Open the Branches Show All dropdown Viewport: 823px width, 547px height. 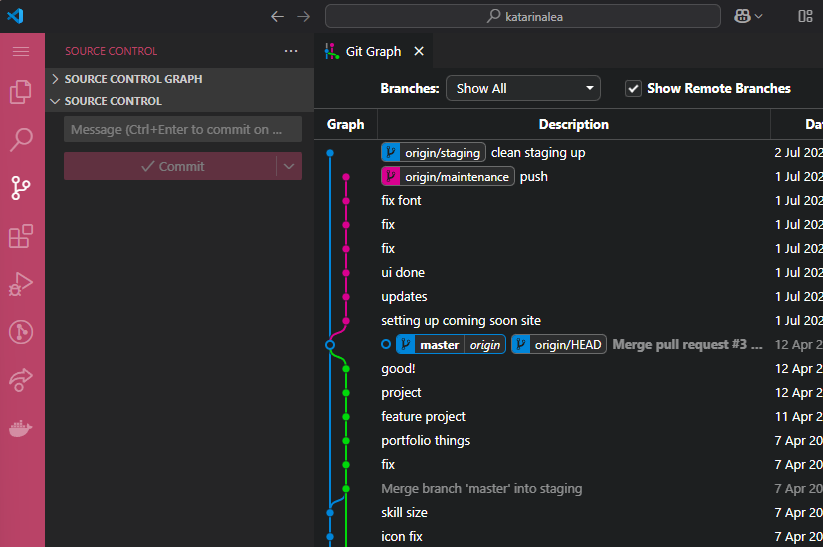click(x=523, y=88)
